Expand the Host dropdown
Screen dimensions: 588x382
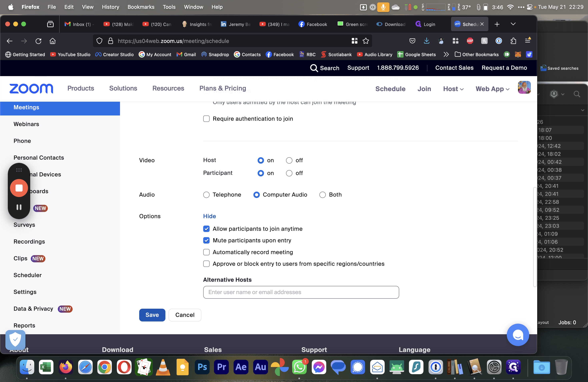[453, 89]
